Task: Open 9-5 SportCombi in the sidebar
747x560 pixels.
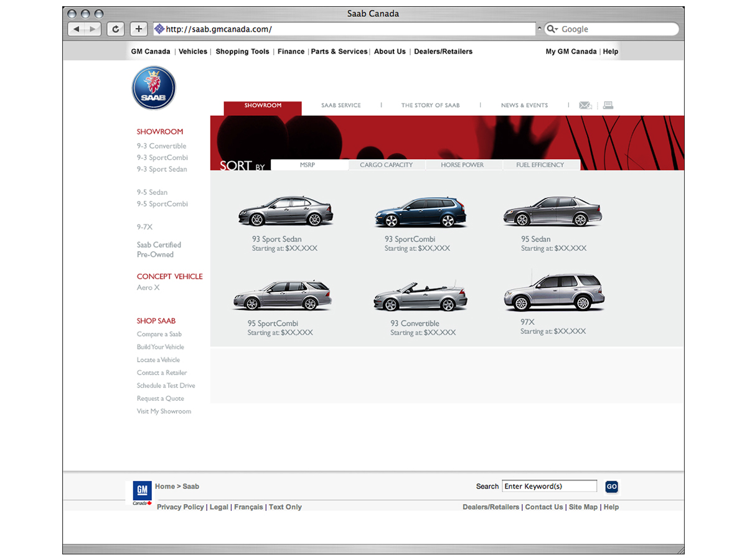Action: 162,204
